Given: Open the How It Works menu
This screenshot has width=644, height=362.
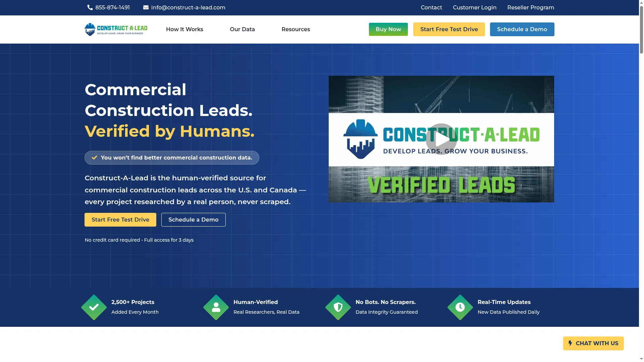Looking at the screenshot, I should tap(184, 29).
